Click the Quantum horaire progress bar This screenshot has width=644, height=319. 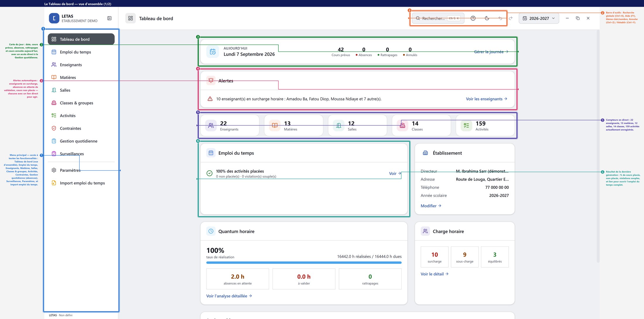[304, 263]
